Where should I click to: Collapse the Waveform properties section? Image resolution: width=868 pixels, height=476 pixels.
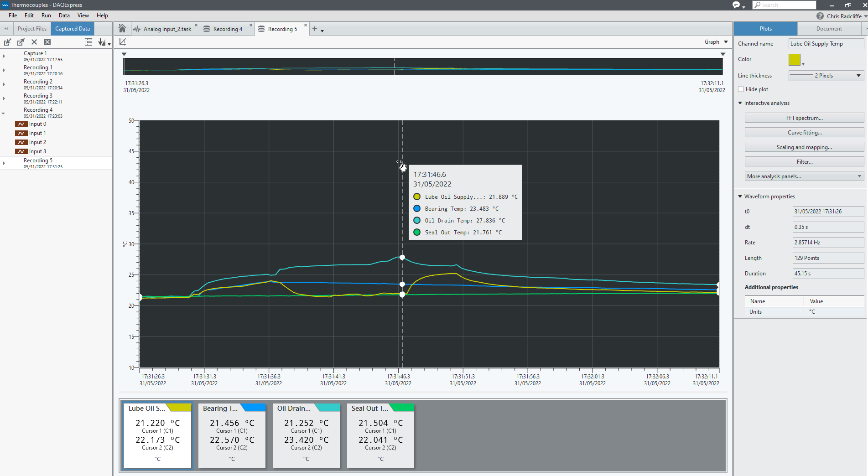[740, 197]
